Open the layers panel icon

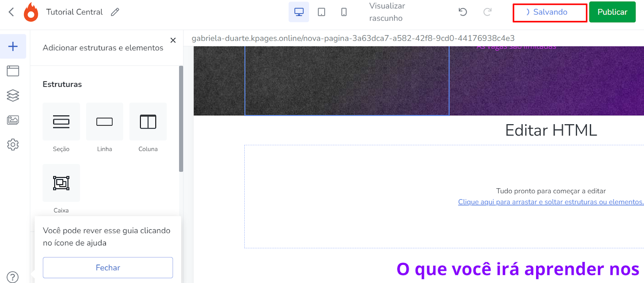click(13, 96)
